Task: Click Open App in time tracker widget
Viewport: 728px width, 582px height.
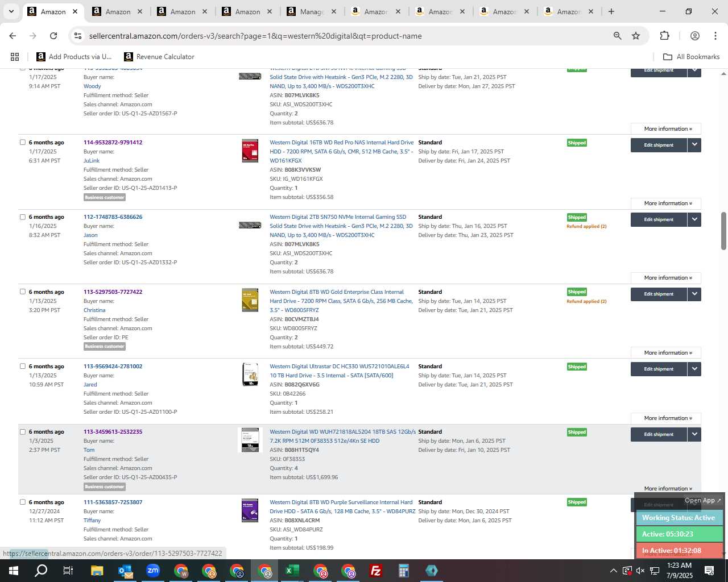Action: pyautogui.click(x=703, y=501)
